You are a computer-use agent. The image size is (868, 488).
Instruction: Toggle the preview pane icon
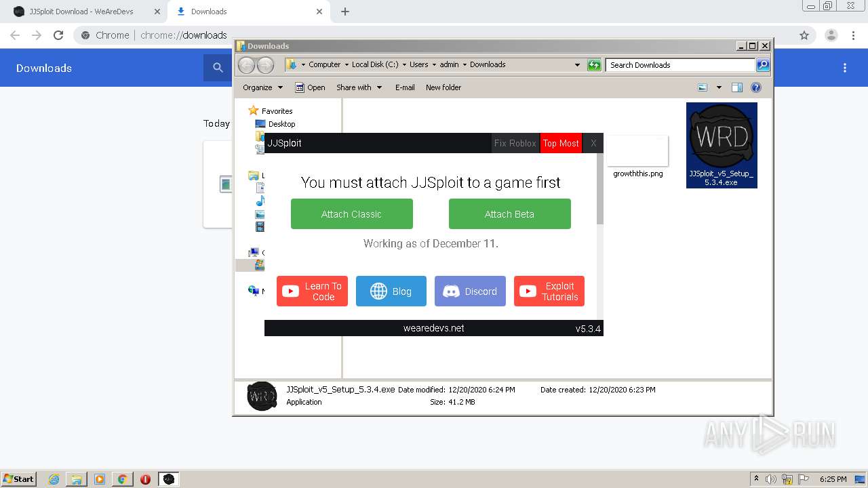(737, 87)
